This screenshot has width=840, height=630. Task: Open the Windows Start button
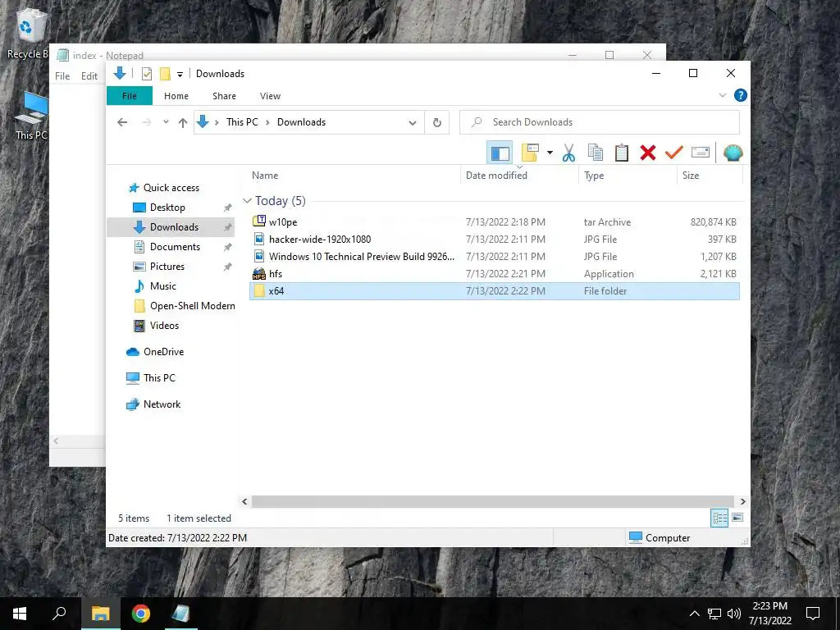tap(20, 614)
